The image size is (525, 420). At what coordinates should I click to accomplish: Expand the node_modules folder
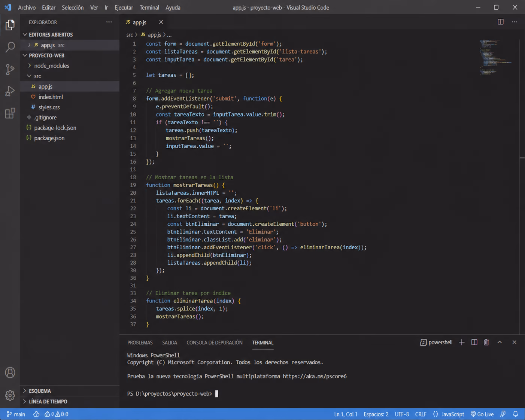(x=70, y=66)
